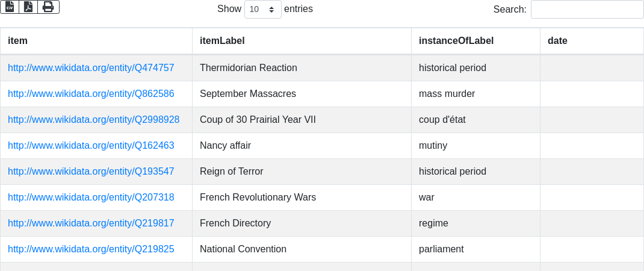The image size is (644, 271).
Task: Select the parliament cell
Action: click(475, 249)
